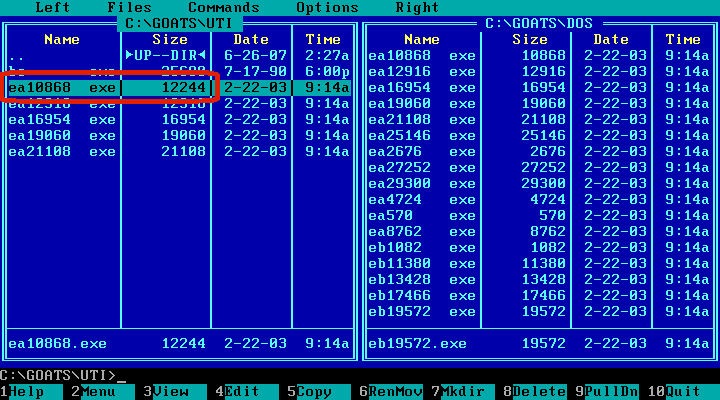Click the Time column header in left panel
Image resolution: width=720 pixels, height=400 pixels.
click(323, 39)
